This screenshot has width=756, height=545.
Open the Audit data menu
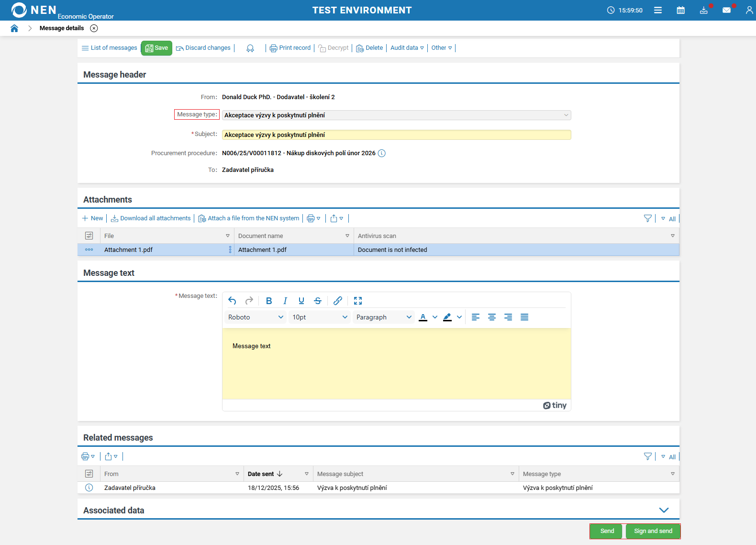pos(407,48)
